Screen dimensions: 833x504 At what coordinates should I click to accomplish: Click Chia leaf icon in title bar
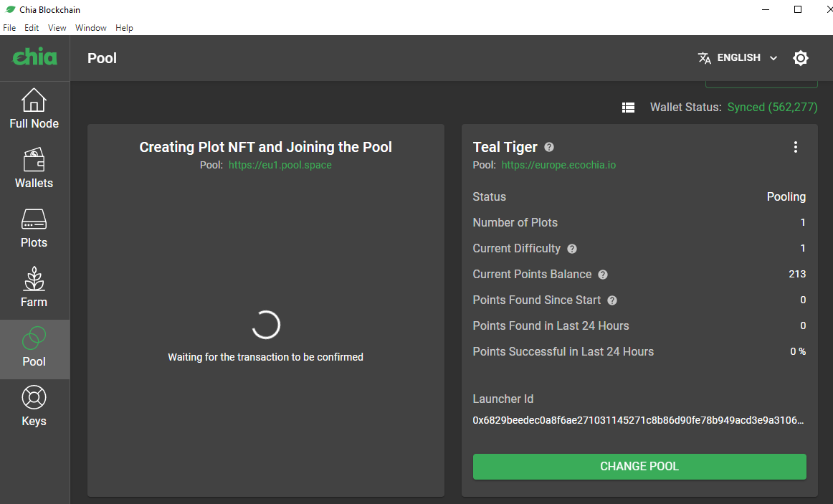point(10,9)
